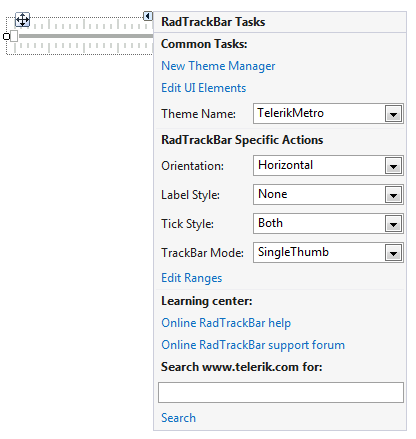Click the Label Style label
416x439 pixels.
point(190,195)
